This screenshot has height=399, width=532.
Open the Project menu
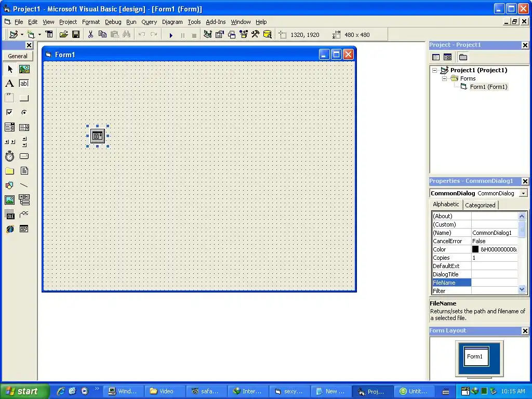coord(68,22)
